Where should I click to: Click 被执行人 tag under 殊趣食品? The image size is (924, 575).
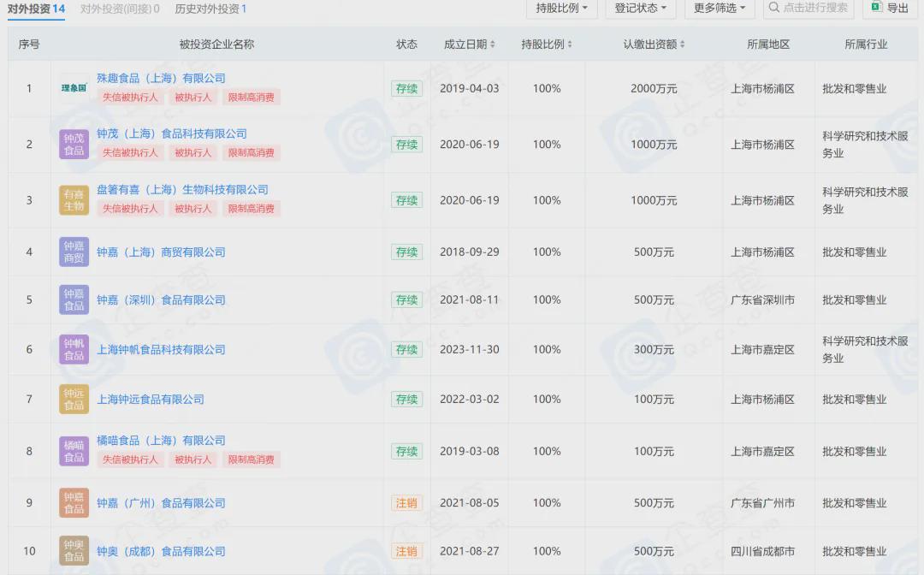click(x=192, y=98)
